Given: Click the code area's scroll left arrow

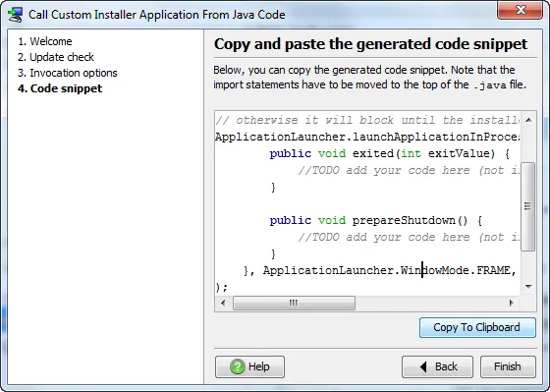Looking at the screenshot, I should point(223,303).
